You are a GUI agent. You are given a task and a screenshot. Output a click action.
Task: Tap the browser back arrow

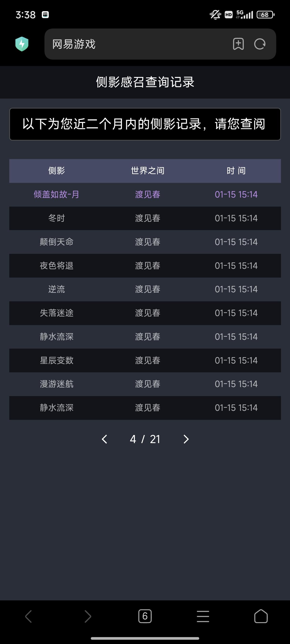click(29, 616)
